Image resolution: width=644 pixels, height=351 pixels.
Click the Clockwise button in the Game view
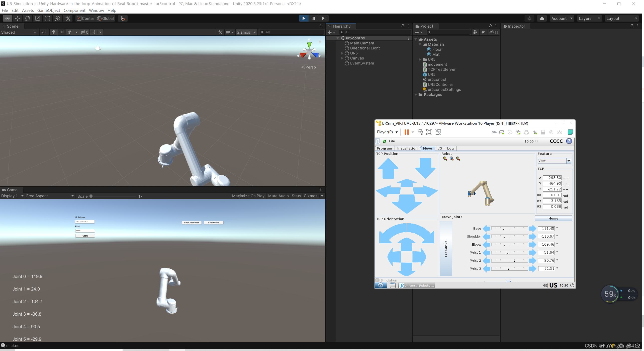pyautogui.click(x=213, y=223)
